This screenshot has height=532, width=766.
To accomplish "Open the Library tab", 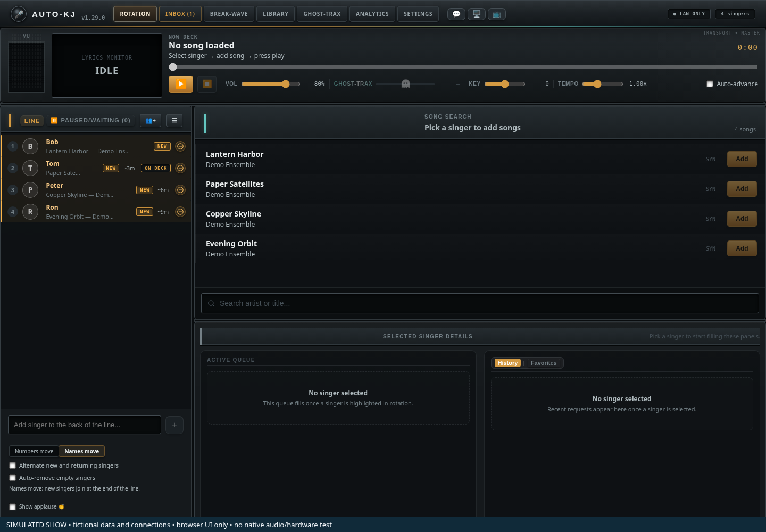I will tap(276, 14).
